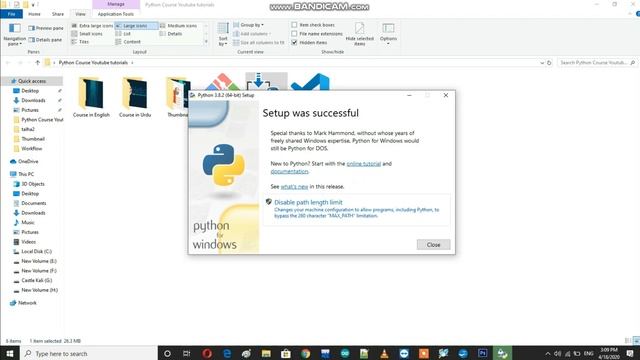
Task: Click the online tutorial link
Action: tap(364, 164)
